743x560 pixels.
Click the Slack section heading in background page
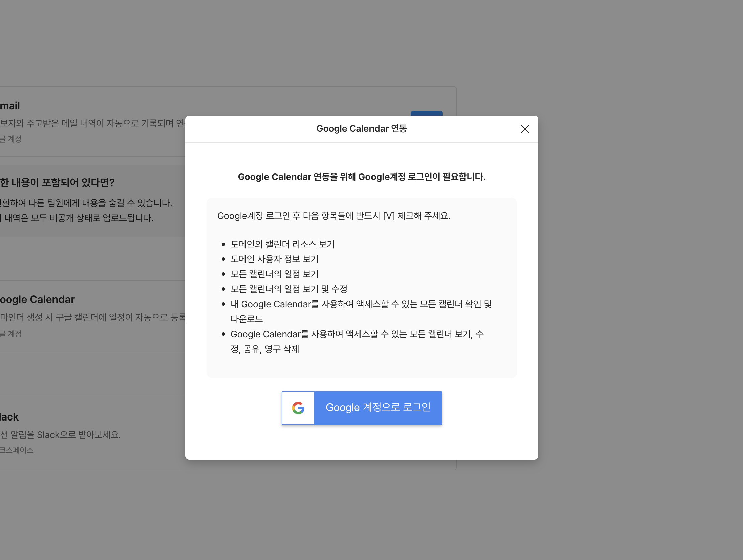(x=9, y=417)
